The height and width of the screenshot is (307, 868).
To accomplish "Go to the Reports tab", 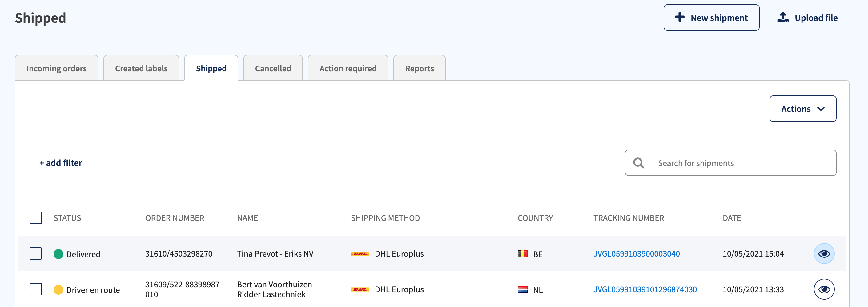I will tap(419, 68).
